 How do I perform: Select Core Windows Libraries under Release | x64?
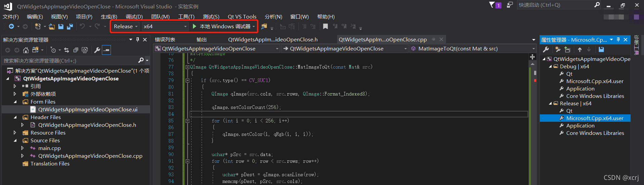(x=595, y=133)
